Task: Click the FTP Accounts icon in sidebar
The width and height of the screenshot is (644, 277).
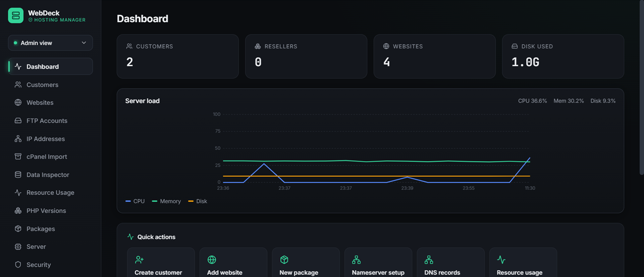Action: pyautogui.click(x=18, y=120)
